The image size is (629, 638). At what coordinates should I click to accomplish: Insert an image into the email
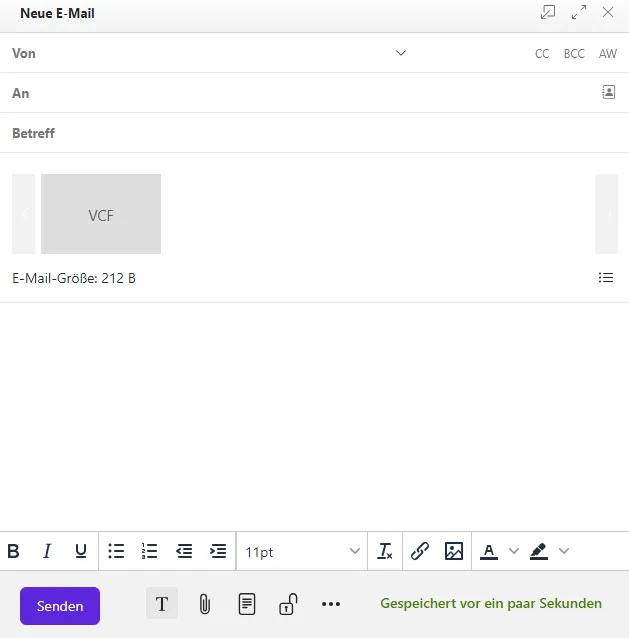coord(454,551)
